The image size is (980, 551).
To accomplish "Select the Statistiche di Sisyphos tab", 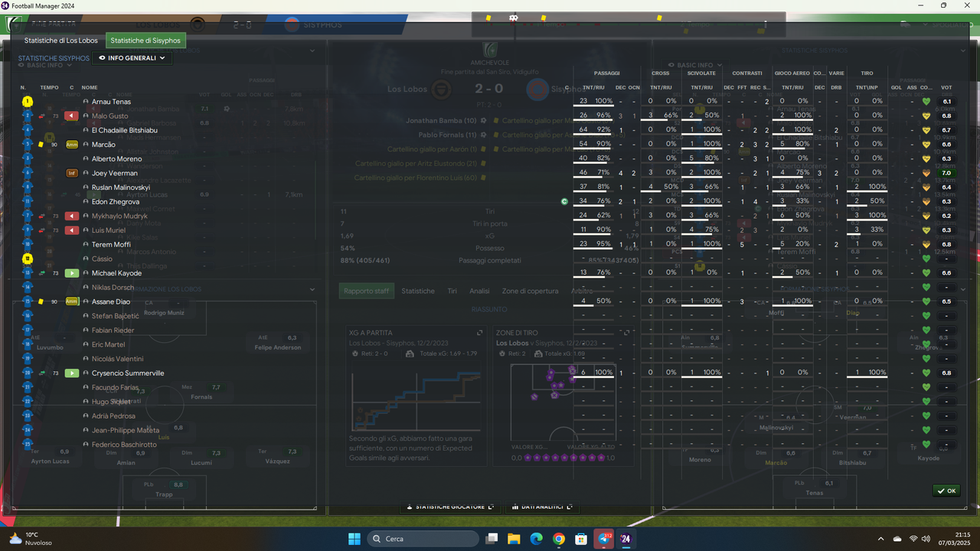I will coord(145,41).
